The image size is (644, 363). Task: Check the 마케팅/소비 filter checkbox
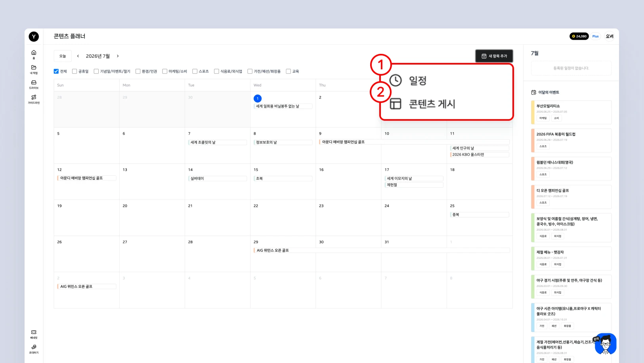(164, 71)
